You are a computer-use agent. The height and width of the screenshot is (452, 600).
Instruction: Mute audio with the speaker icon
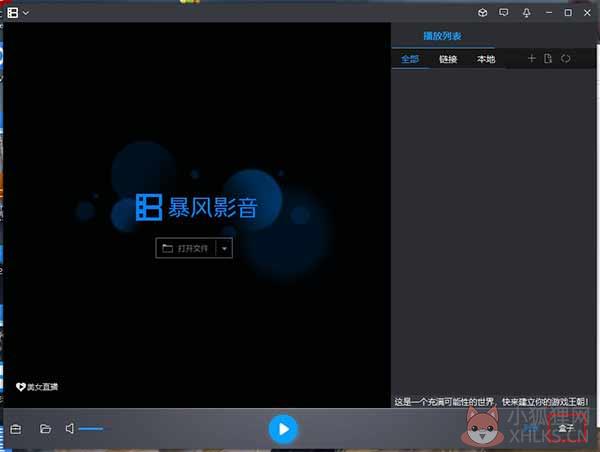click(70, 429)
